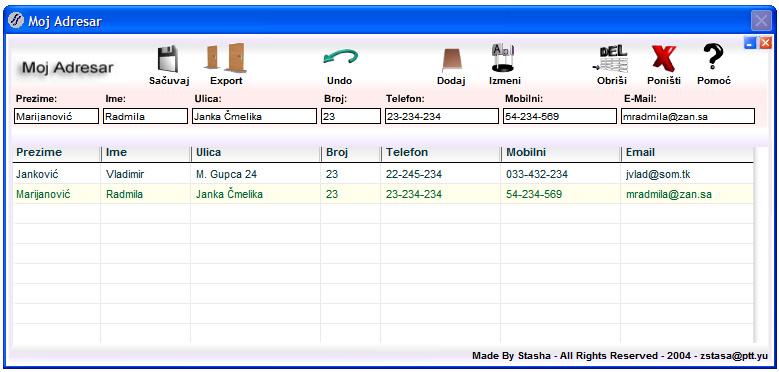Select the Telefon input field
779x372 pixels.
(x=442, y=116)
